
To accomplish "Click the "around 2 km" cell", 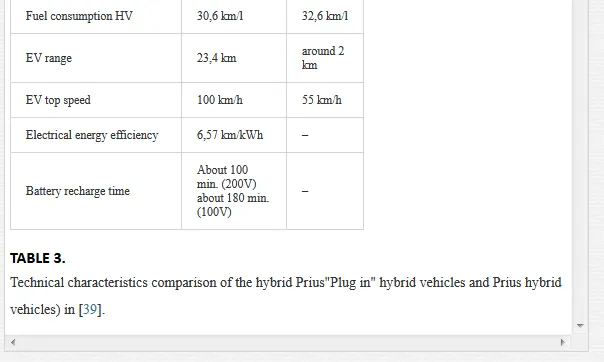I will 325,58.
